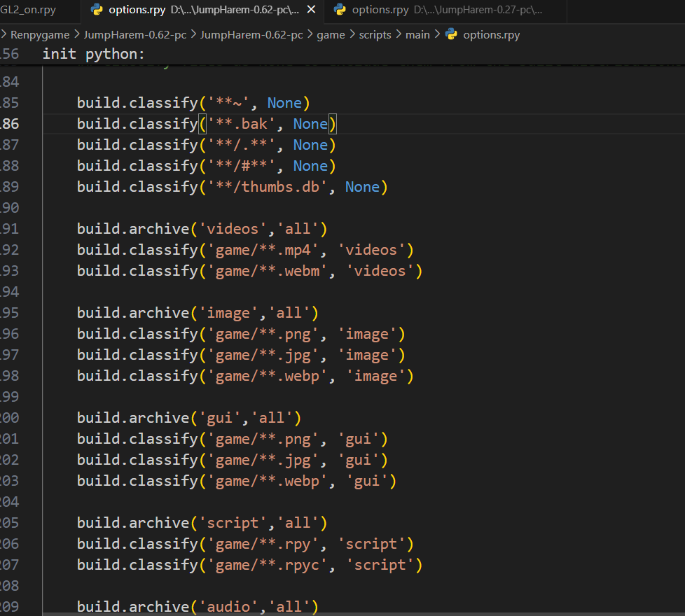This screenshot has height=616, width=685.
Task: Click line number 205 in the gutter
Action: [9, 523]
